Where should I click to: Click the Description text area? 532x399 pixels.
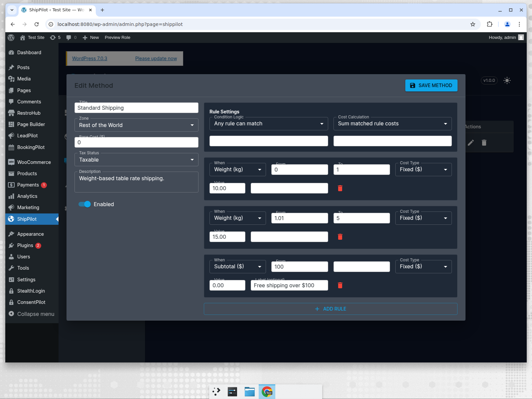point(136,182)
